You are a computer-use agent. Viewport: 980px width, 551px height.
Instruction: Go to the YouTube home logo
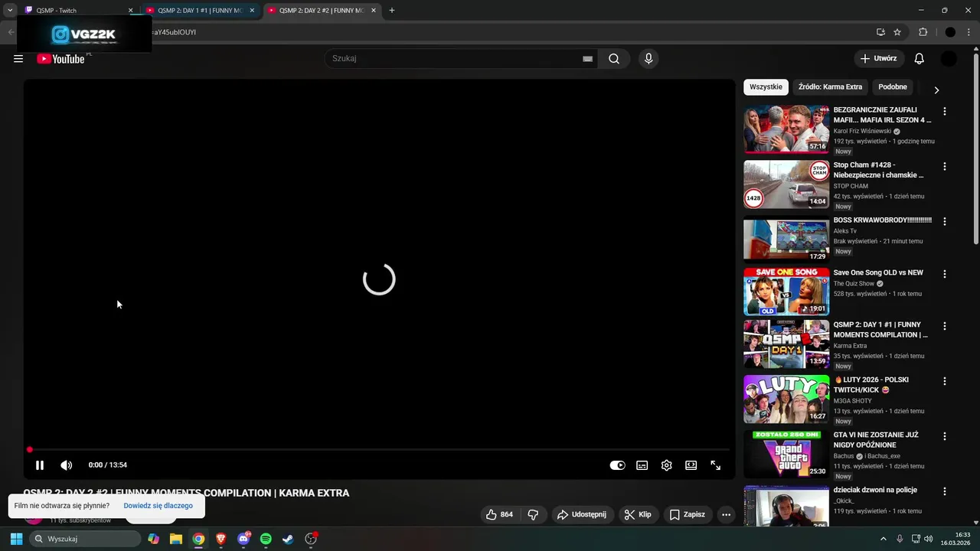60,59
